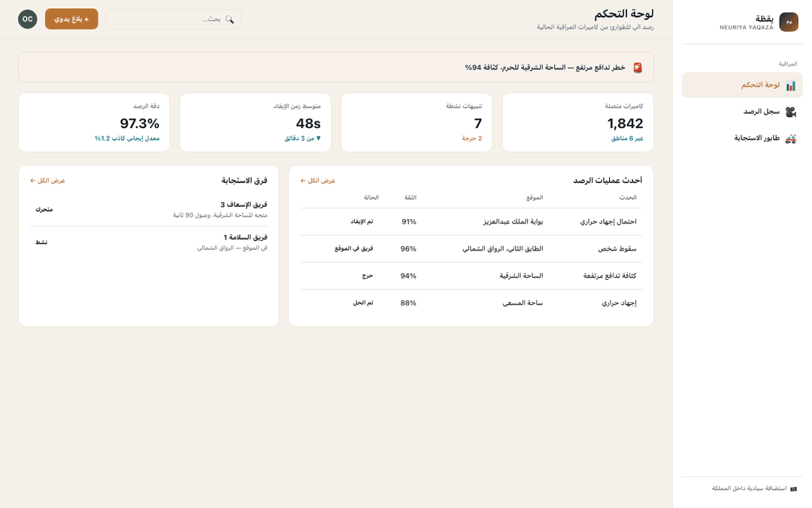Click الساحة الشرقية location cell

pos(522,275)
